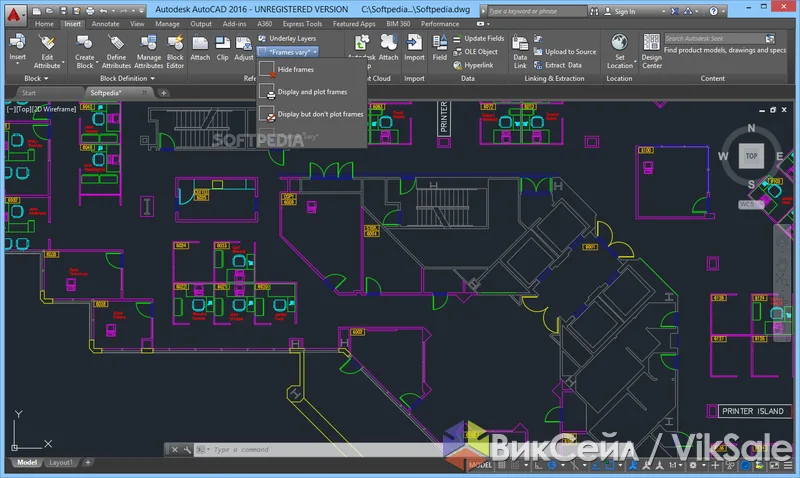Click Update Fields button

coord(479,38)
